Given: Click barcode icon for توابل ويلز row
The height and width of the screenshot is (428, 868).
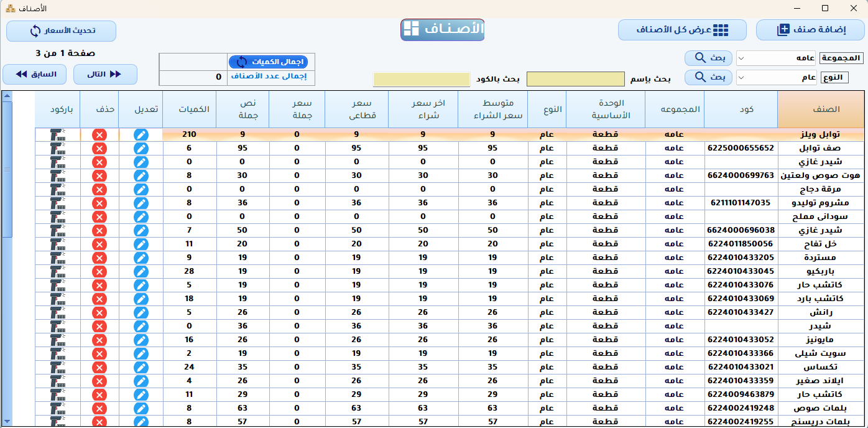Looking at the screenshot, I should pos(58,135).
